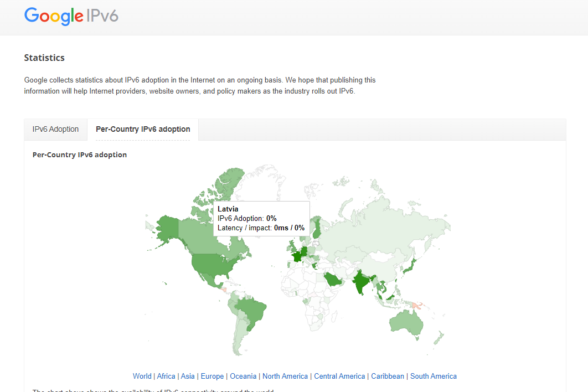This screenshot has width=588, height=392.
Task: Click Alaska on the adoption map
Action: 168,228
